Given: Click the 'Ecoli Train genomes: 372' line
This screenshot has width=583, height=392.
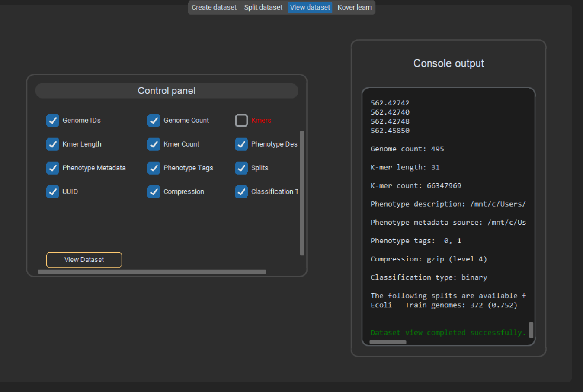Looking at the screenshot, I should pyautogui.click(x=444, y=305).
